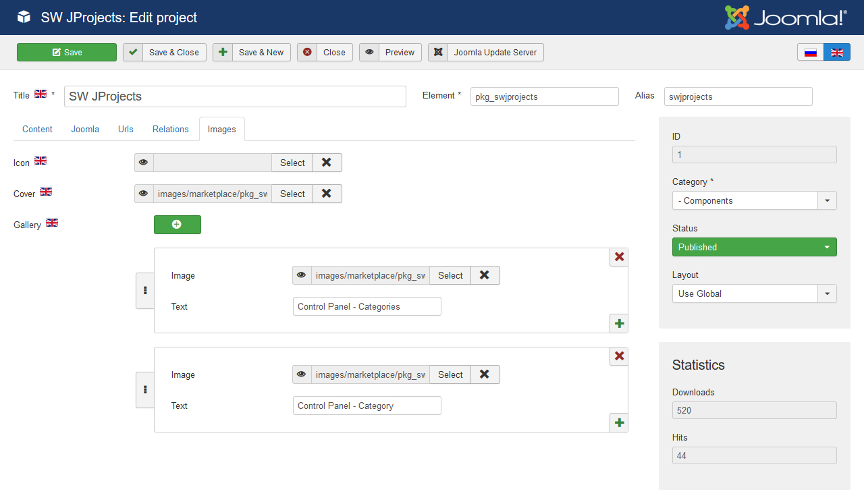Click the Cover image path field

coord(213,194)
